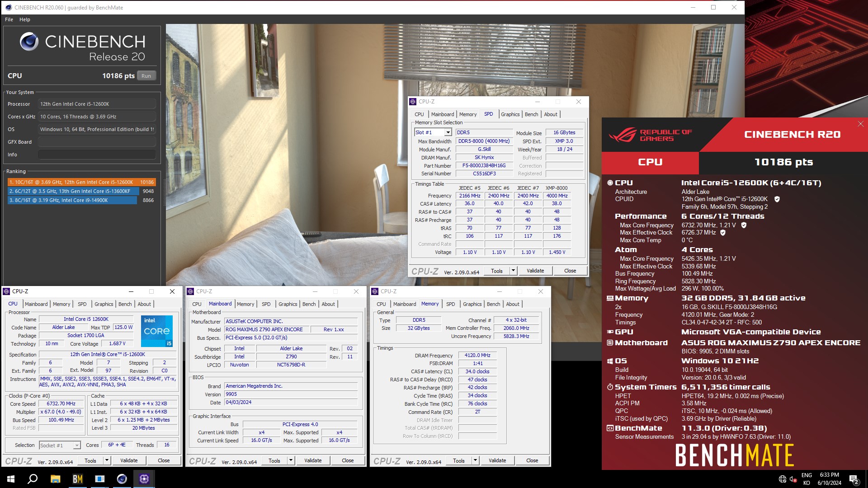Click Core Speed 6732.70 MHz value

[61, 404]
